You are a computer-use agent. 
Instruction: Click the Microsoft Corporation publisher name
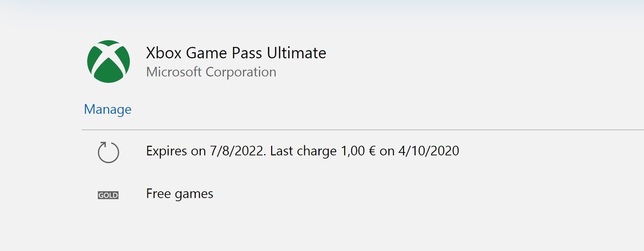(211, 72)
